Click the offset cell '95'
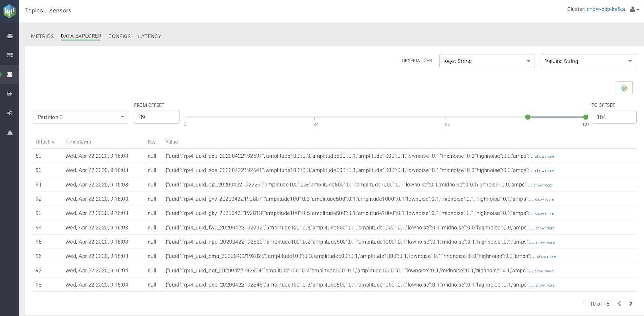This screenshot has height=316, width=644. pos(39,242)
